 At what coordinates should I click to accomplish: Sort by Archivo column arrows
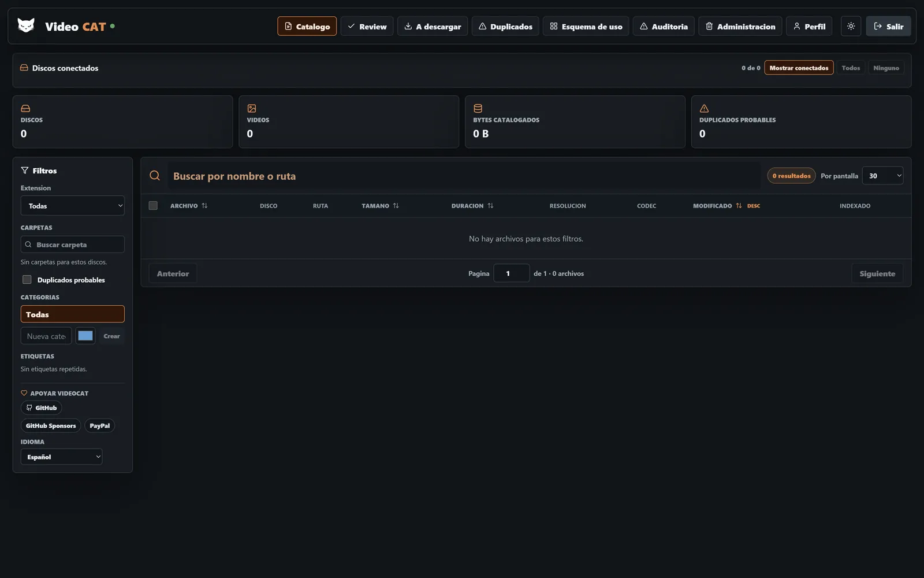[204, 206]
